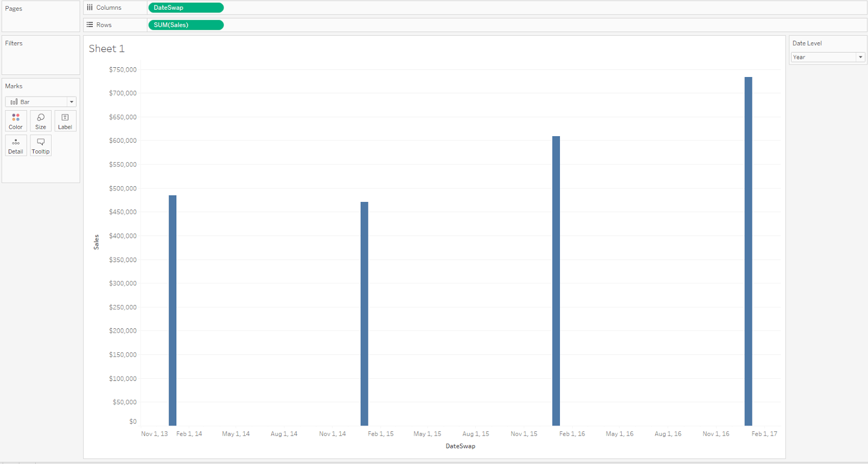Click the Sales axis title
Viewport: 868px width, 464px height.
[97, 242]
